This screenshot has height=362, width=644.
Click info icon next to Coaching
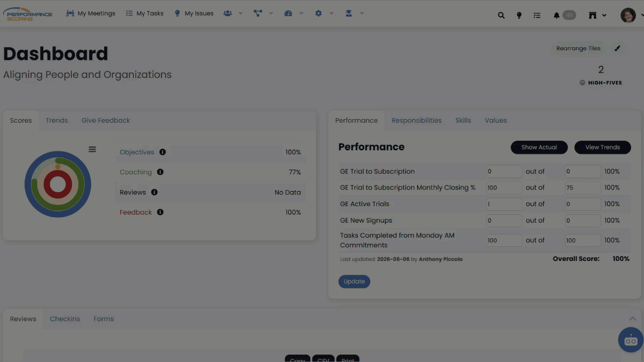point(160,172)
